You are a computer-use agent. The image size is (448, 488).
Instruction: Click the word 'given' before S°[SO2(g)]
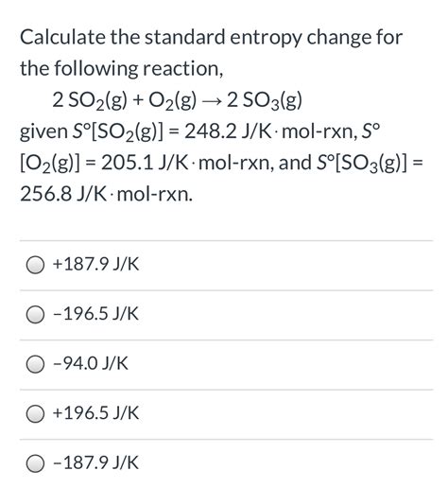pyautogui.click(x=43, y=132)
